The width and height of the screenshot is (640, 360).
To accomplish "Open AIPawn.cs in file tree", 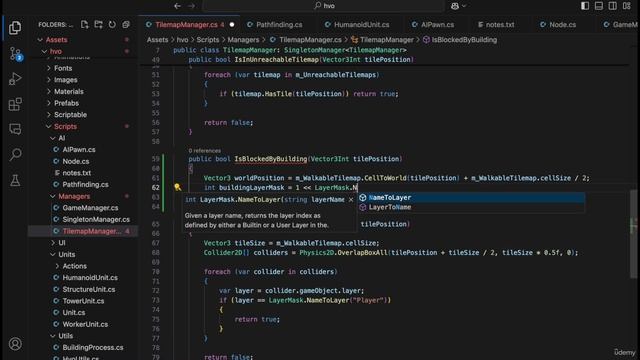I will pyautogui.click(x=79, y=150).
